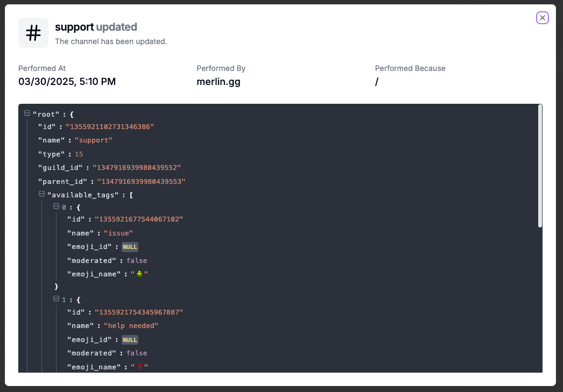The height and width of the screenshot is (392, 563).
Task: Click the "support" name value
Action: pyautogui.click(x=93, y=140)
